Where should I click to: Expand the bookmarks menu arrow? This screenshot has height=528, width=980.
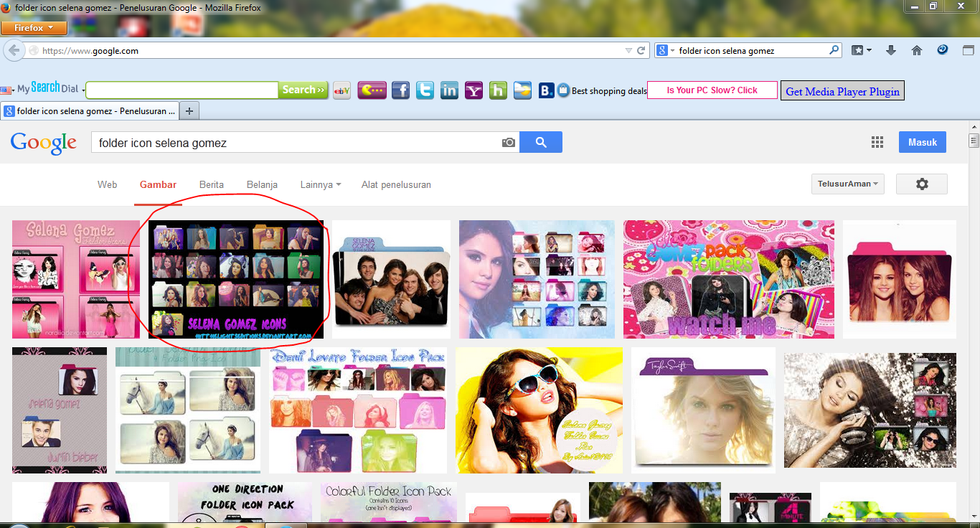pyautogui.click(x=869, y=50)
